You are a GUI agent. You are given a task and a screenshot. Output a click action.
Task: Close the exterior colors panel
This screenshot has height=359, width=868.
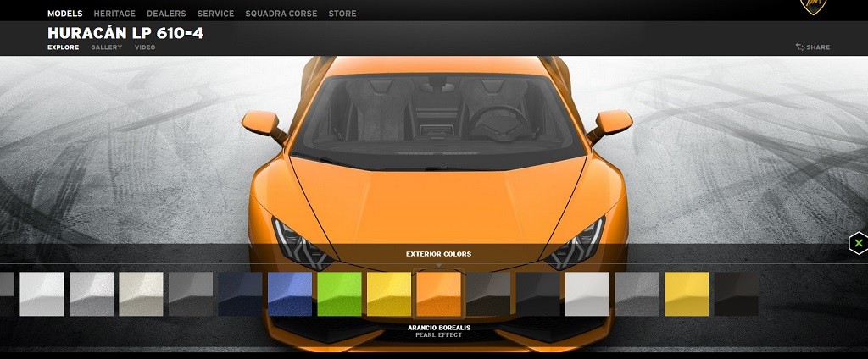point(859,243)
